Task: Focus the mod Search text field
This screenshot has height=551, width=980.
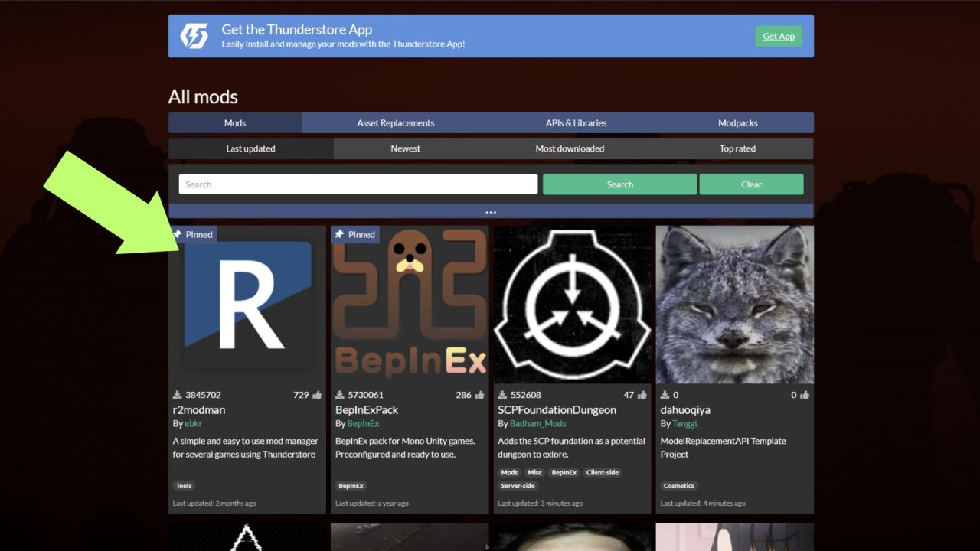Action: coord(358,184)
